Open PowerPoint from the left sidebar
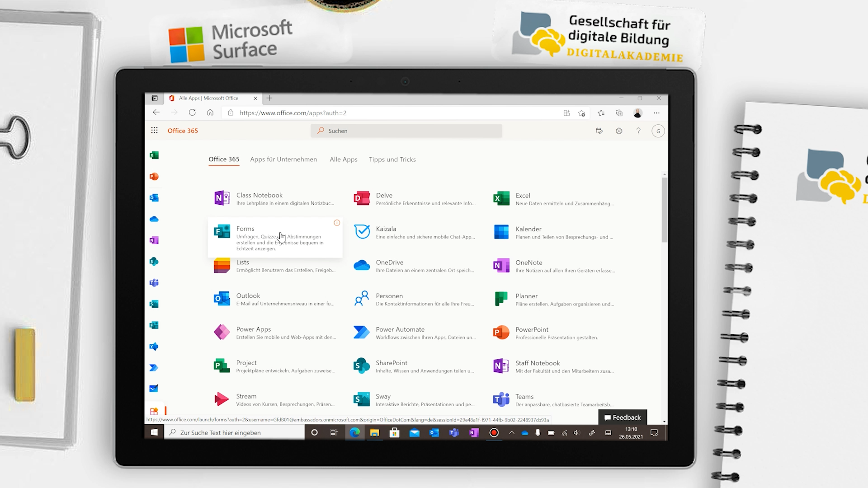This screenshot has height=488, width=868. pos(154,177)
